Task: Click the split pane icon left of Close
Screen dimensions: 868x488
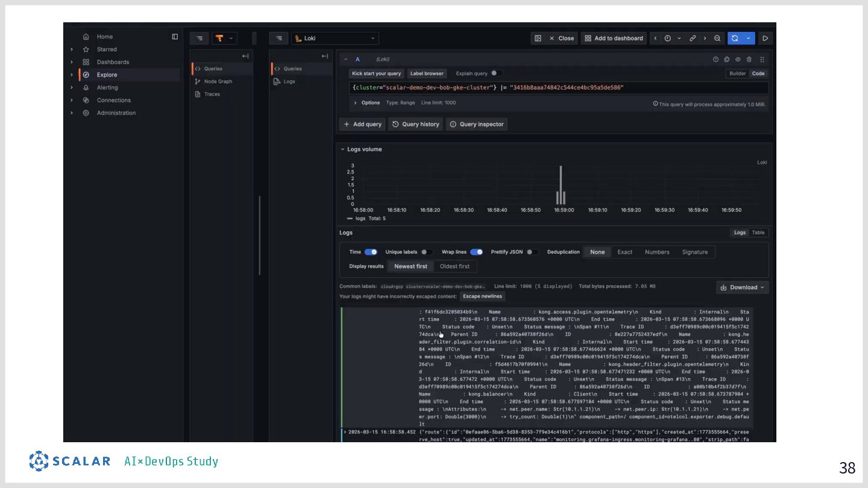Action: tap(538, 39)
